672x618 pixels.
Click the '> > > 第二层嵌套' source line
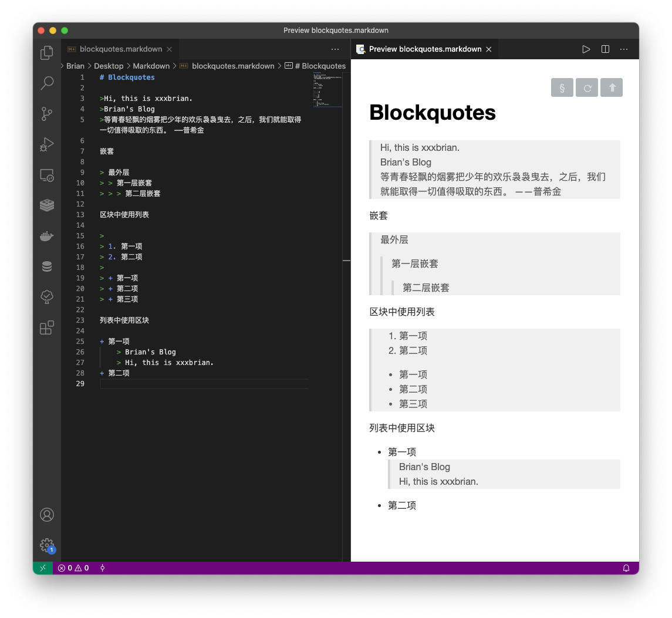click(x=130, y=194)
